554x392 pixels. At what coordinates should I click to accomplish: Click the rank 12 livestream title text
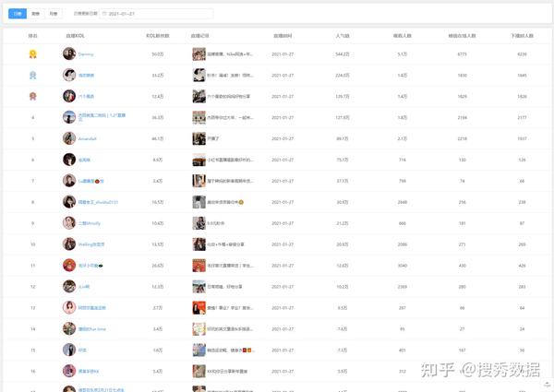coord(224,287)
